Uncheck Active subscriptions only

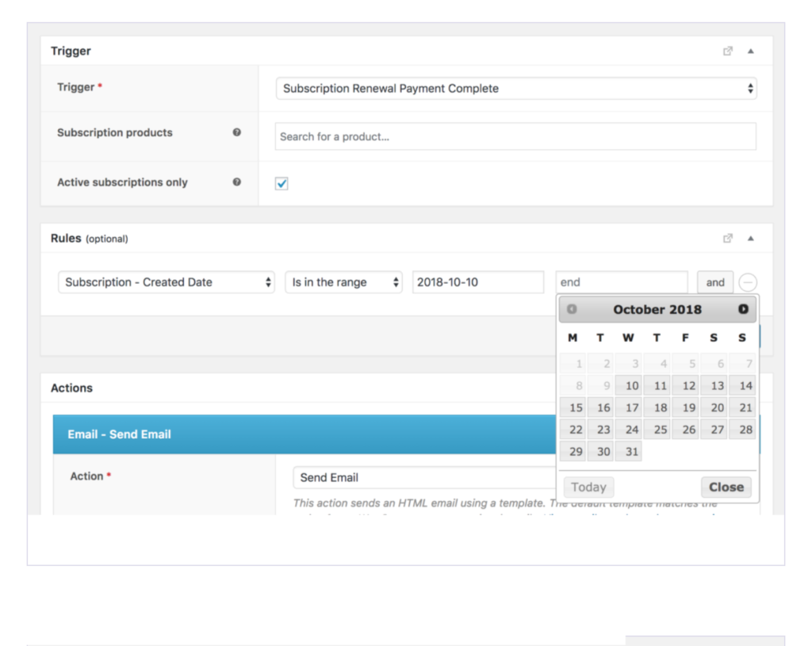pos(282,182)
